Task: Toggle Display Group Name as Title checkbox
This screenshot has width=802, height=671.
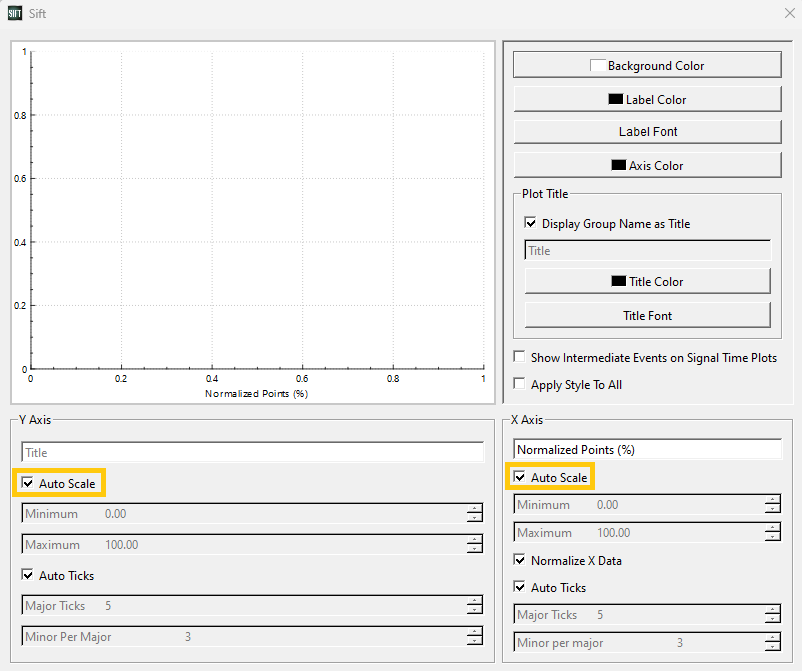Action: coord(530,223)
